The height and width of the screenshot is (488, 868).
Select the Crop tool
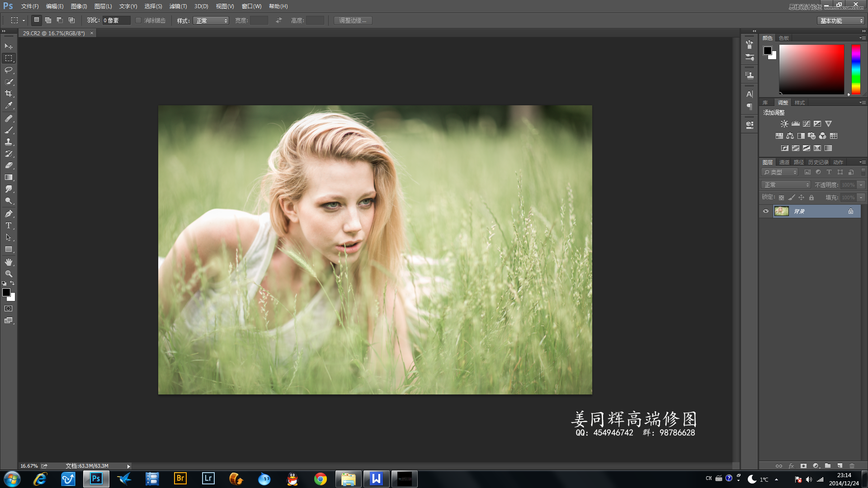pyautogui.click(x=9, y=94)
